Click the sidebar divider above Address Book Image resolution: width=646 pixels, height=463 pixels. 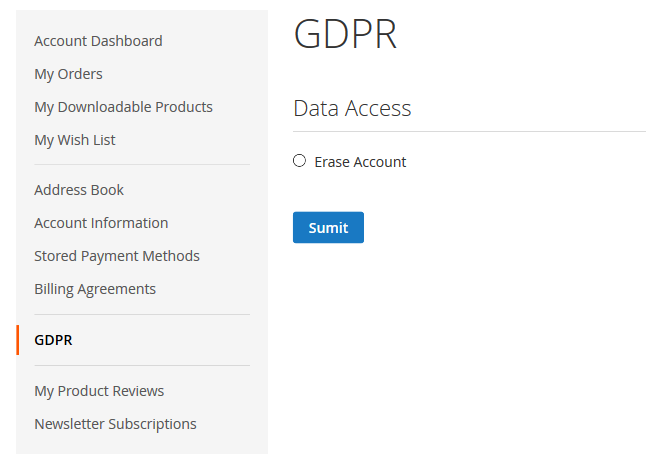pos(142,165)
